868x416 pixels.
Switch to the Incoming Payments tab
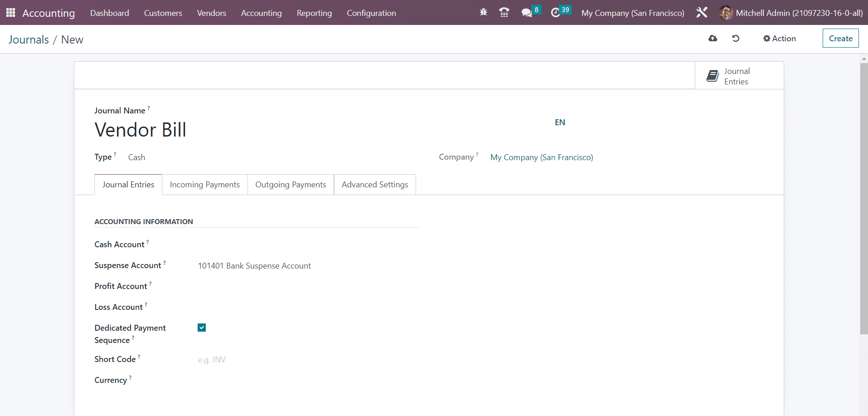click(x=204, y=185)
